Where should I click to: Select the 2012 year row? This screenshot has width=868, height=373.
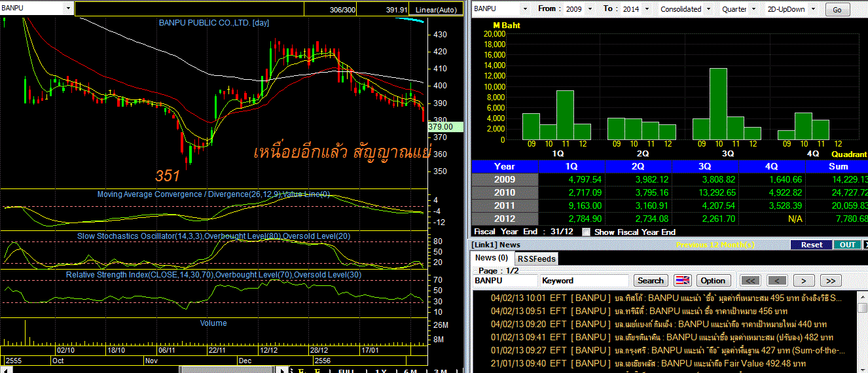point(505,219)
